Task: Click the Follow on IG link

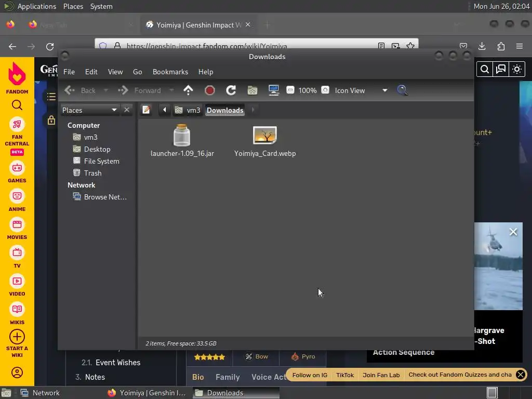Action: (310, 375)
